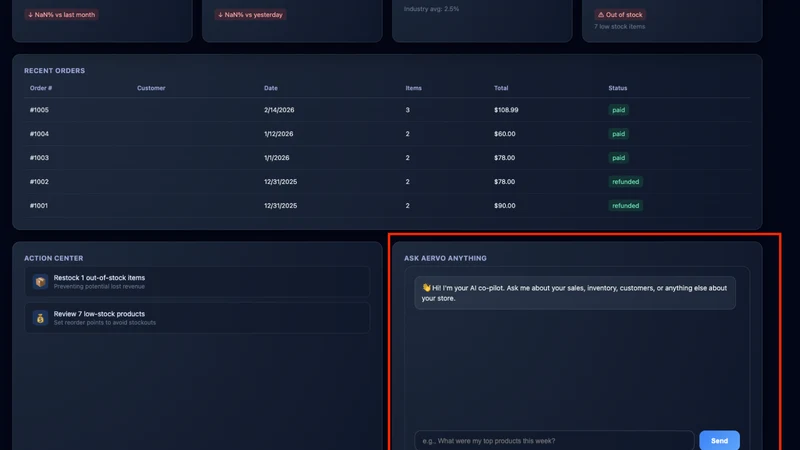Image resolution: width=800 pixels, height=450 pixels.
Task: Focus the Ask Aervo question input field
Action: coord(555,440)
